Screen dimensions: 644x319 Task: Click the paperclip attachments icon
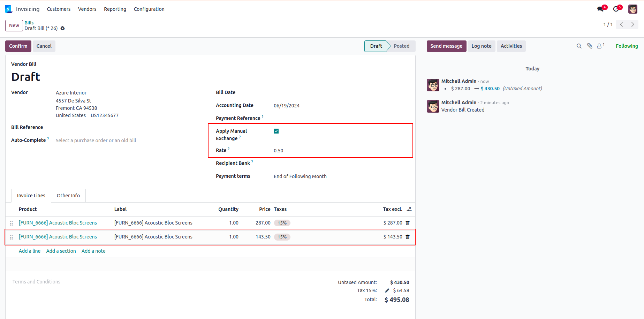(x=590, y=46)
